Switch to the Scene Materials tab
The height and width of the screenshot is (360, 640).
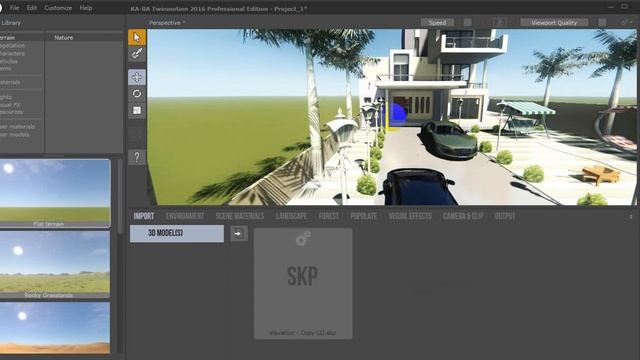[240, 216]
